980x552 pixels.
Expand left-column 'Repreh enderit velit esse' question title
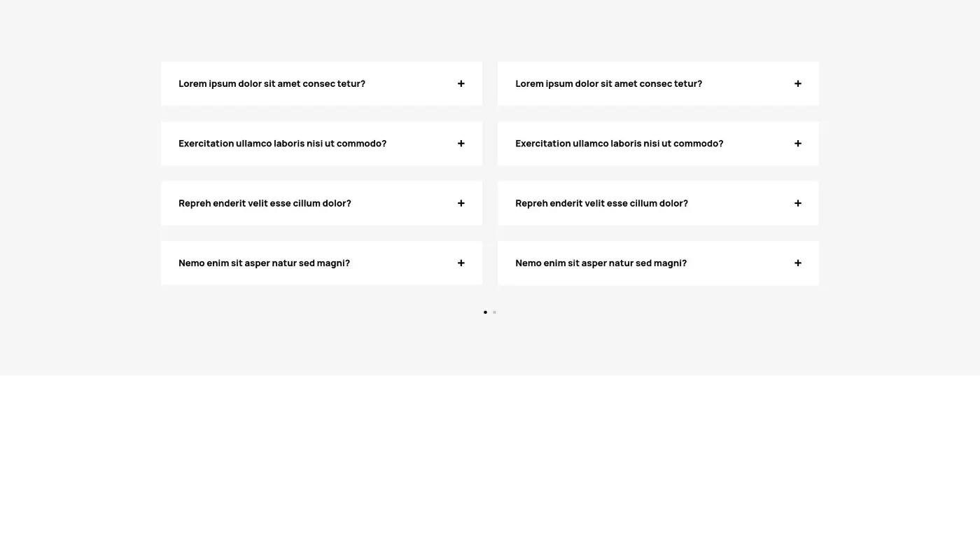tap(265, 203)
